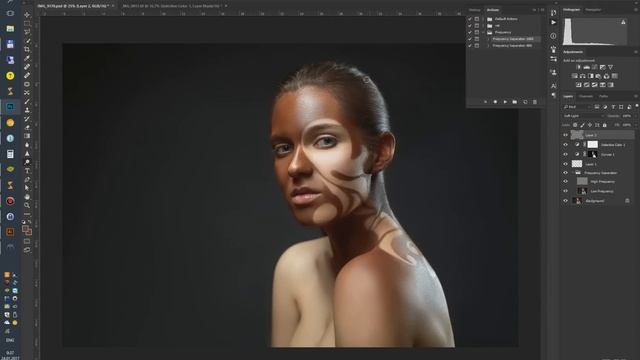Stop playing or recording action

click(x=485, y=102)
